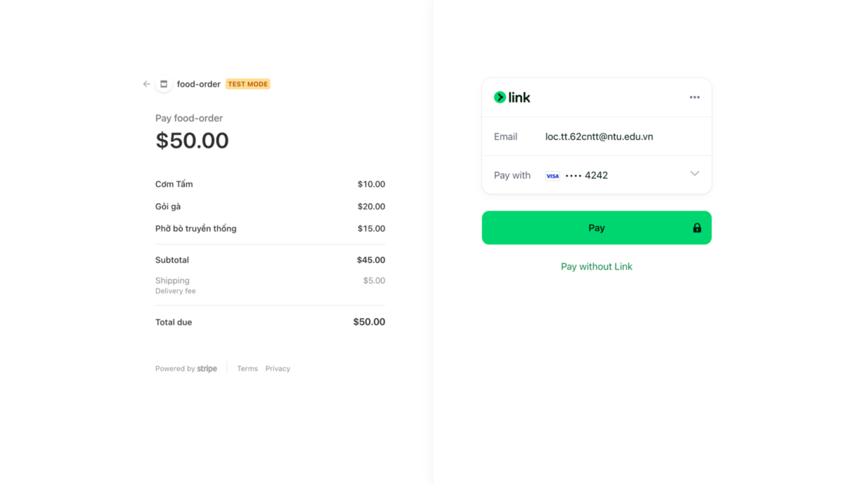Click the lock icon on Pay button

[x=697, y=228]
